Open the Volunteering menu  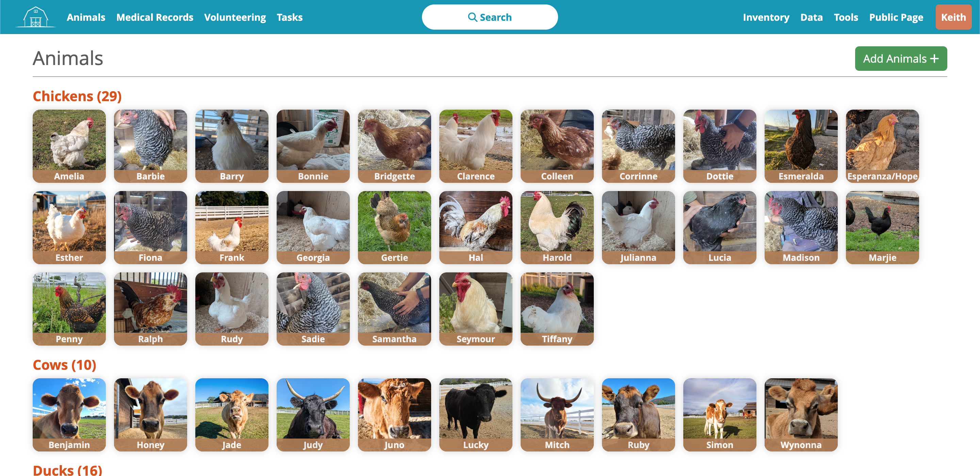pos(235,17)
